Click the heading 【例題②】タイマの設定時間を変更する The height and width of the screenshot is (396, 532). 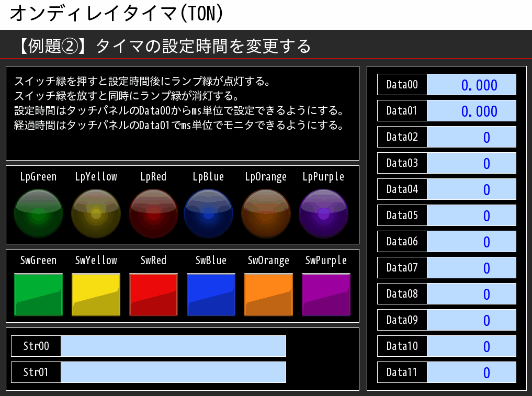(164, 46)
